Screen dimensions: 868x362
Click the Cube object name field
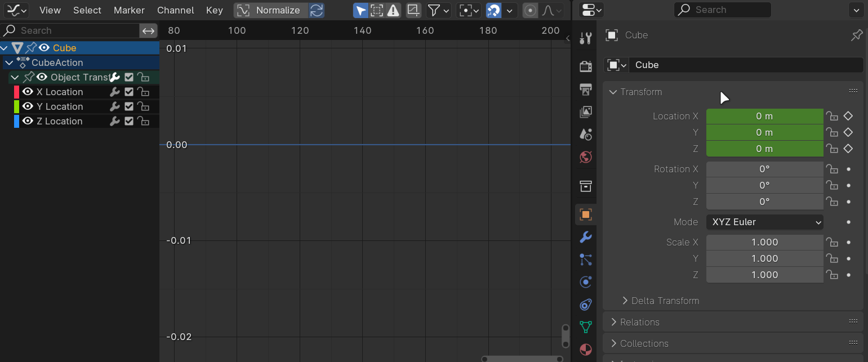746,65
